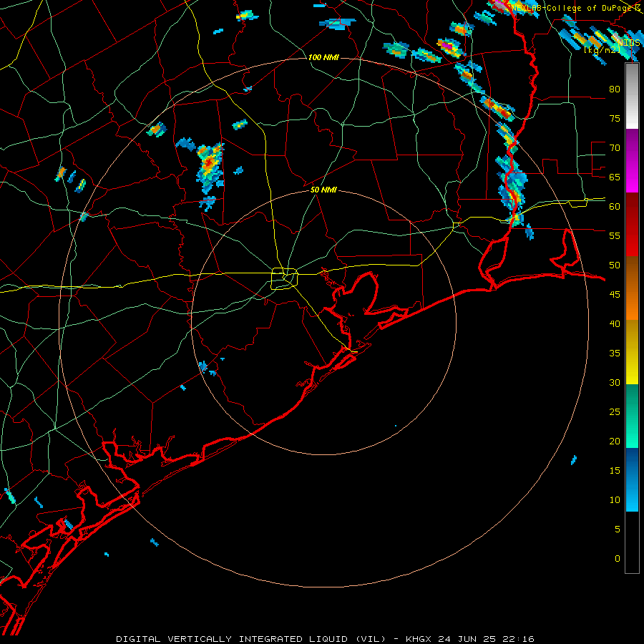Click the '50' tick label on the scale
Screen dimensions: 644x644
click(x=615, y=265)
